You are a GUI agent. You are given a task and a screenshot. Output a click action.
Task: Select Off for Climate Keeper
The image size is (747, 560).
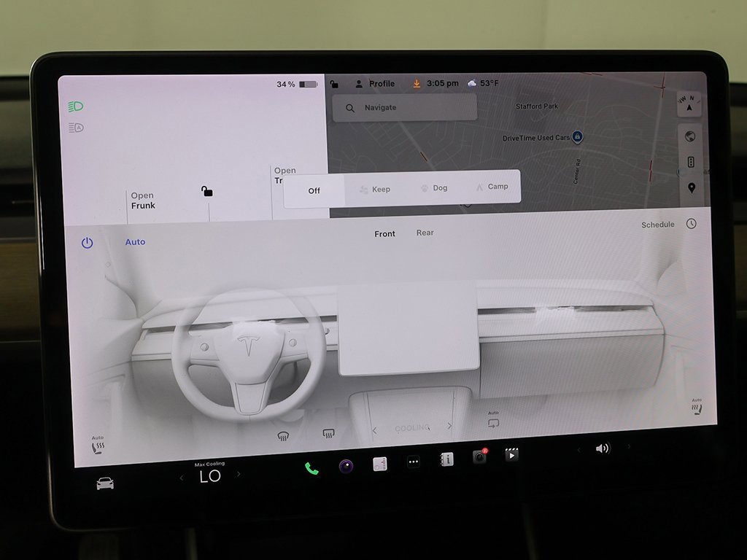point(314,190)
